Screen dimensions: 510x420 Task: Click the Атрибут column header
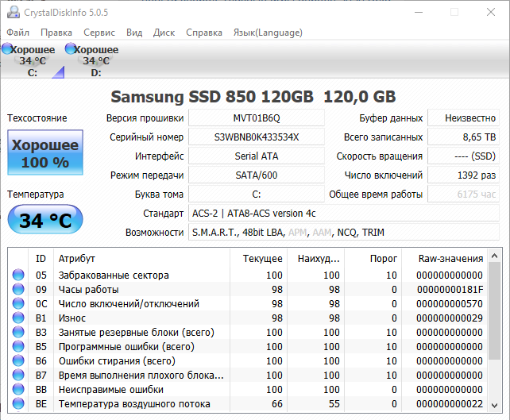[x=142, y=259]
